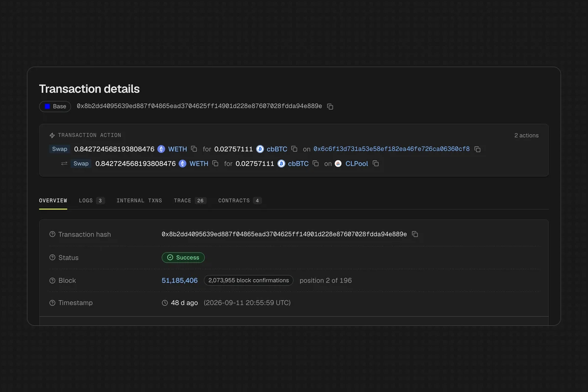Copy WETH token address in second Swap row
This screenshot has height=392, width=588.
(x=216, y=164)
